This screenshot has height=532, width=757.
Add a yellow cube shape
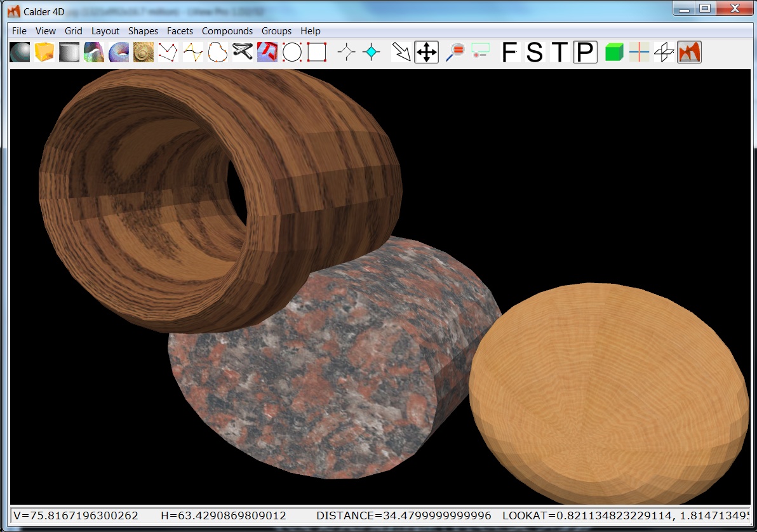pos(44,52)
